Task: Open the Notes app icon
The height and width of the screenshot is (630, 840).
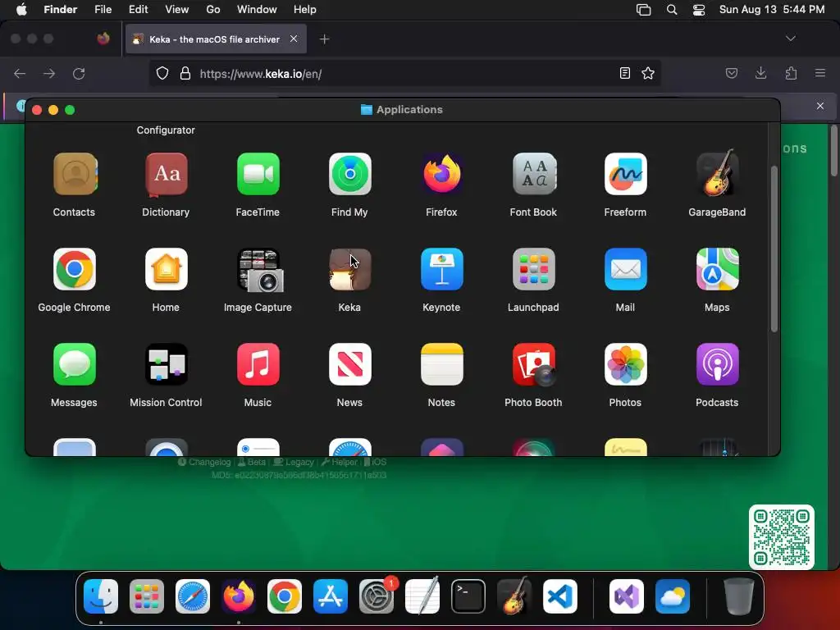Action: [x=442, y=365]
